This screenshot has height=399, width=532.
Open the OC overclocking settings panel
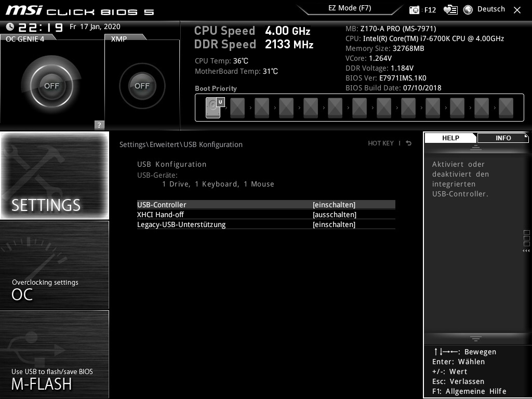55,265
